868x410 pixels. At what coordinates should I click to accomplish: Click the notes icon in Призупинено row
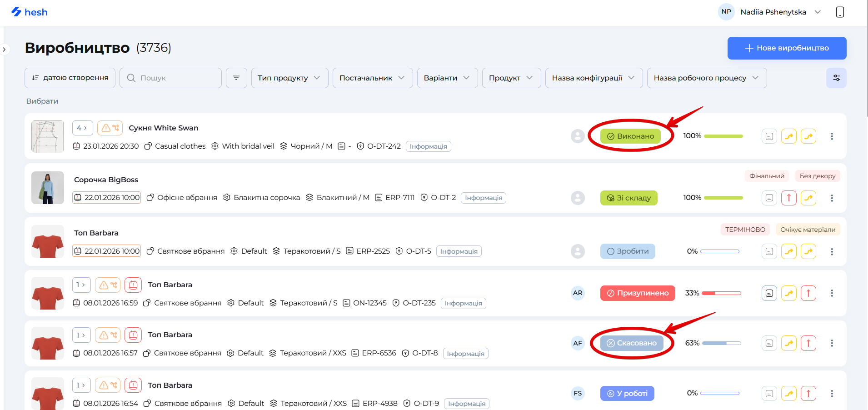pos(769,293)
